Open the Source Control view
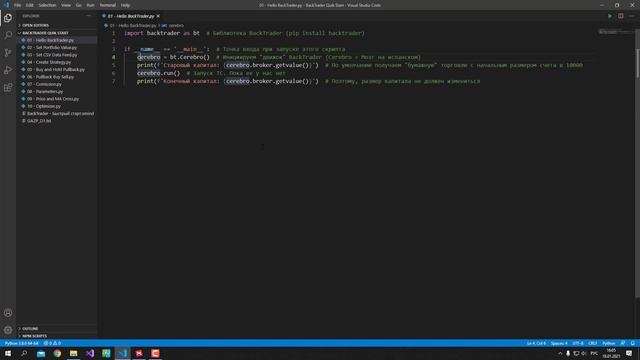 (x=8, y=53)
